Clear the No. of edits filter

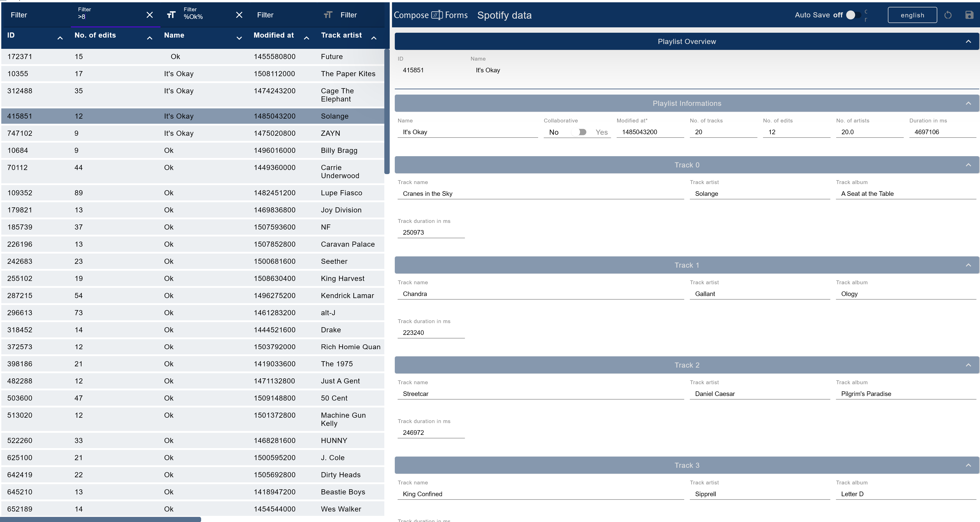click(x=149, y=15)
